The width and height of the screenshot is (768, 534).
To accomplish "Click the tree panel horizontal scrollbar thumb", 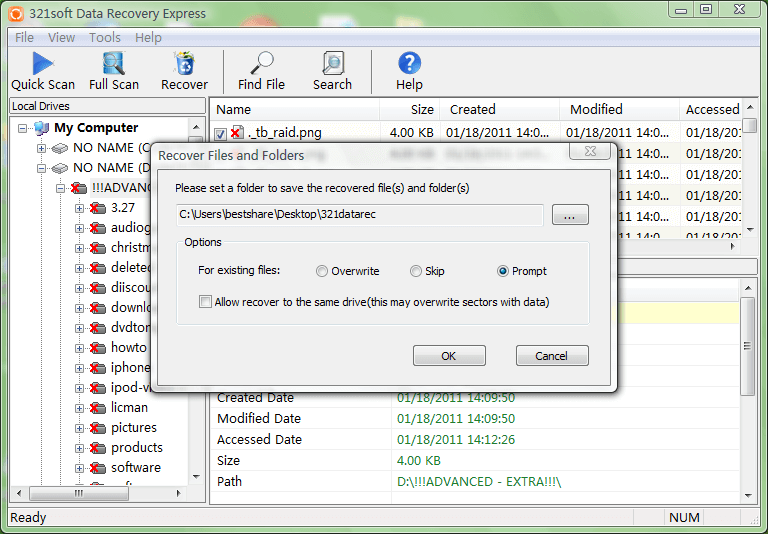I will pos(79,493).
